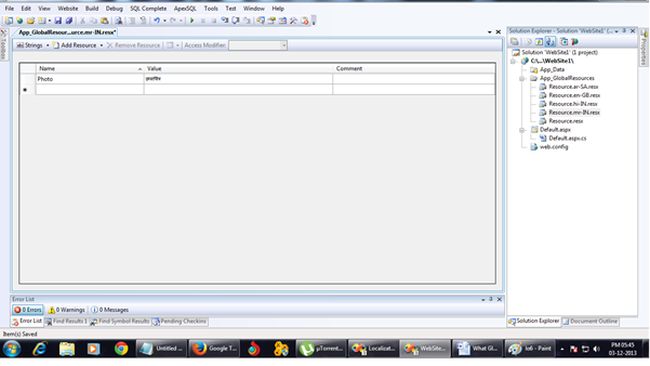The height and width of the screenshot is (366, 650).
Task: Open the ApexSQL menu
Action: point(185,8)
